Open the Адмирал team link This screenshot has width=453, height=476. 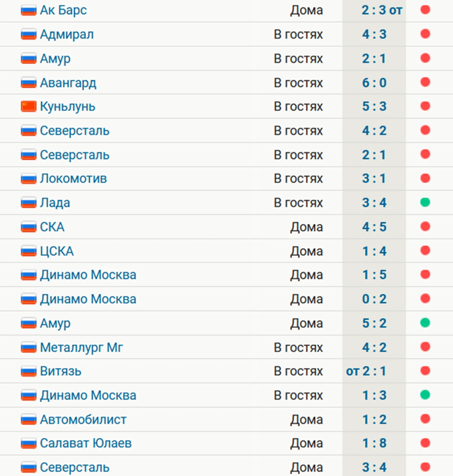67,34
